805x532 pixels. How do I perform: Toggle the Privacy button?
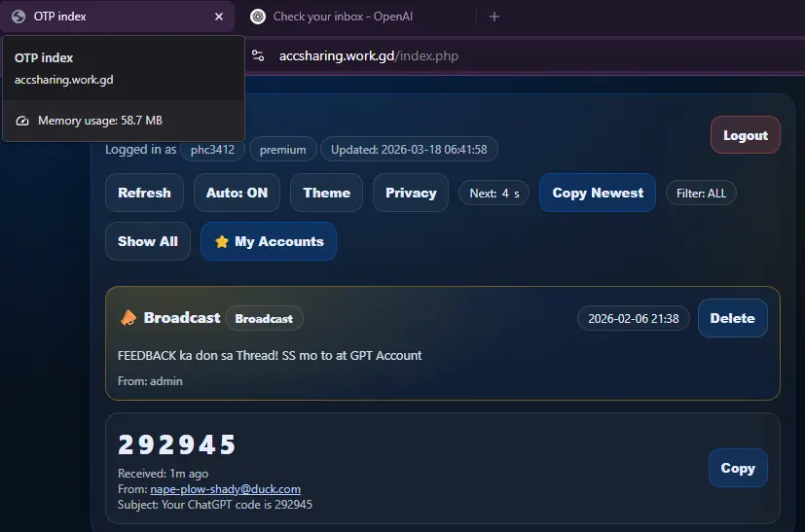(x=411, y=193)
